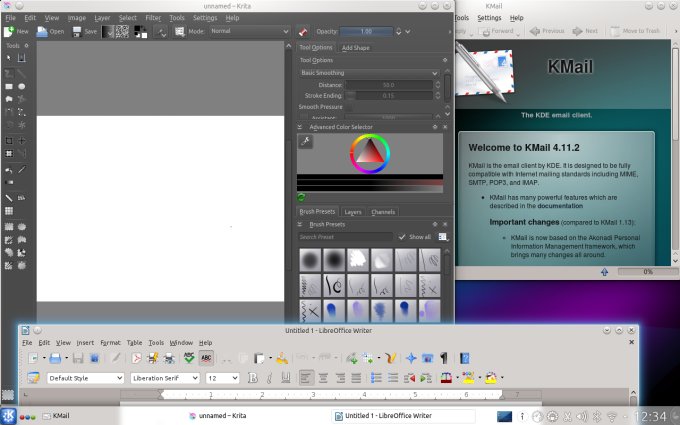Click the Italic icon in Writer
Image resolution: width=680 pixels, height=425 pixels.
[x=267, y=378]
